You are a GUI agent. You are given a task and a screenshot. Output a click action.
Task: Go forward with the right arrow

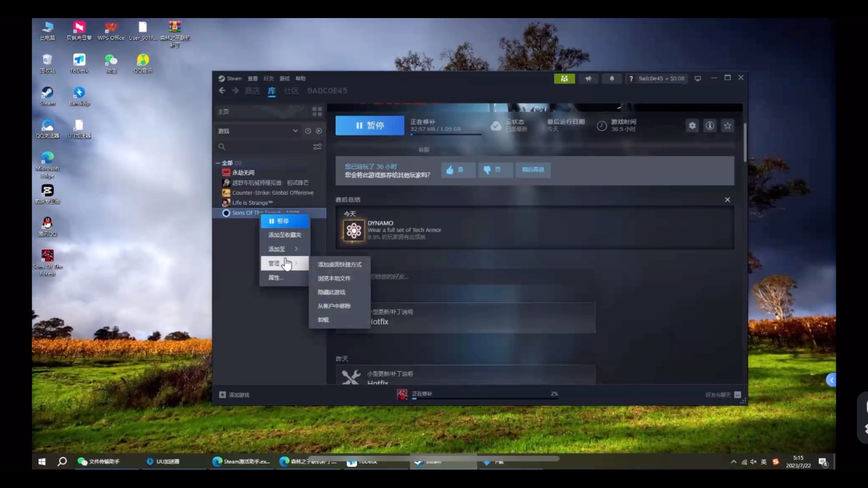235,91
